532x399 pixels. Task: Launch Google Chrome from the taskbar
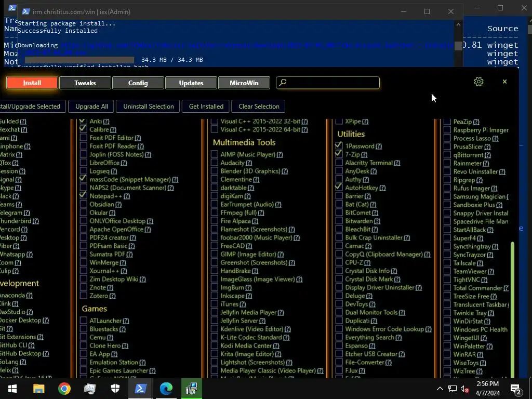64,389
